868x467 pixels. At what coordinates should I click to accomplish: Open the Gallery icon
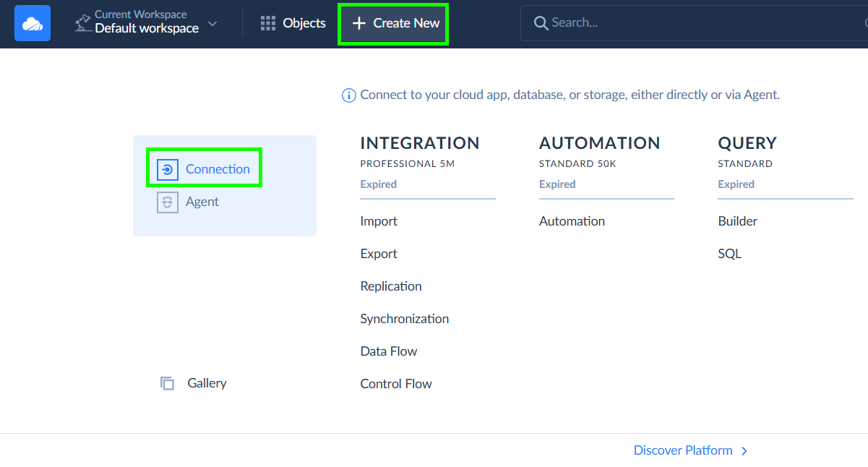point(168,383)
